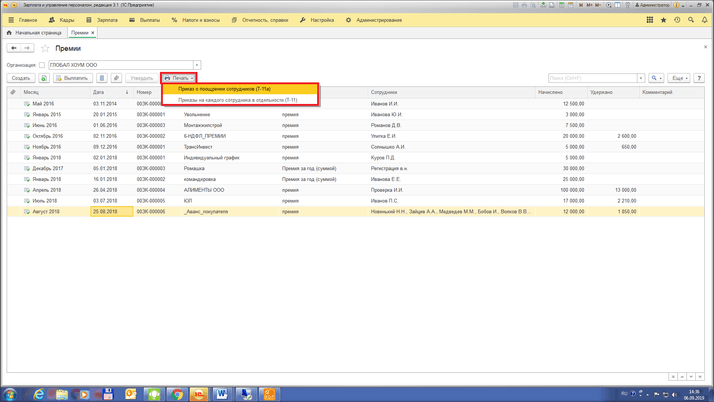Expand the Организация dropdown list

pos(197,65)
